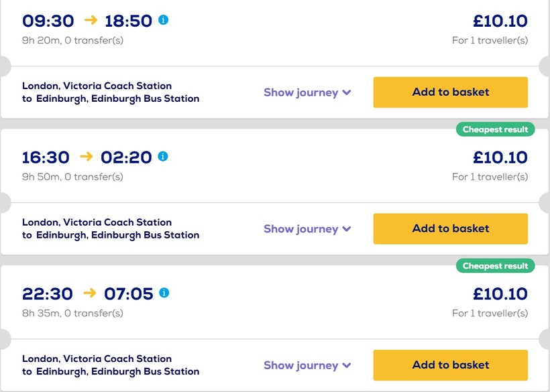The height and width of the screenshot is (392, 550).
Task: Click Cheapest result badge above 16:30 trip
Action: [495, 129]
